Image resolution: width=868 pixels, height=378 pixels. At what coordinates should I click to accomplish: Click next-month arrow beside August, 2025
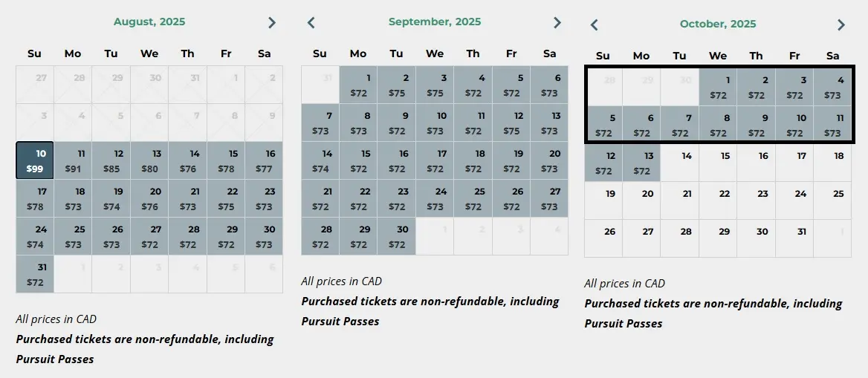[x=272, y=23]
